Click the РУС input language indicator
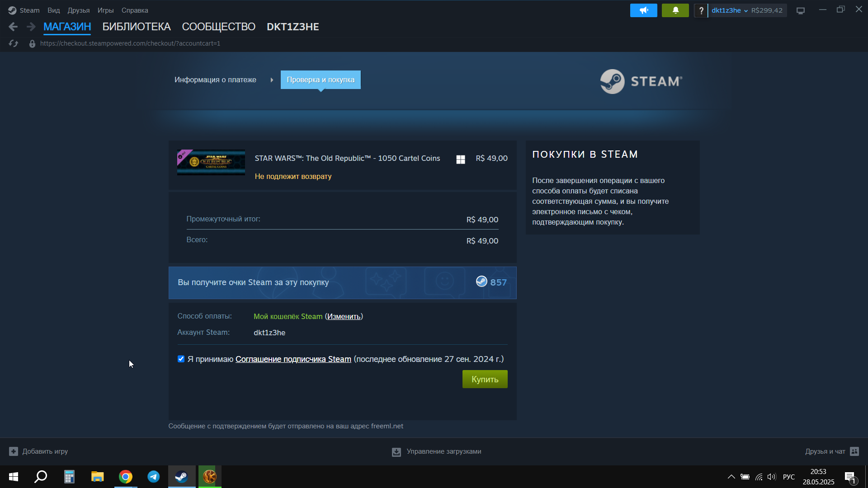This screenshot has height=488, width=868. point(788,477)
